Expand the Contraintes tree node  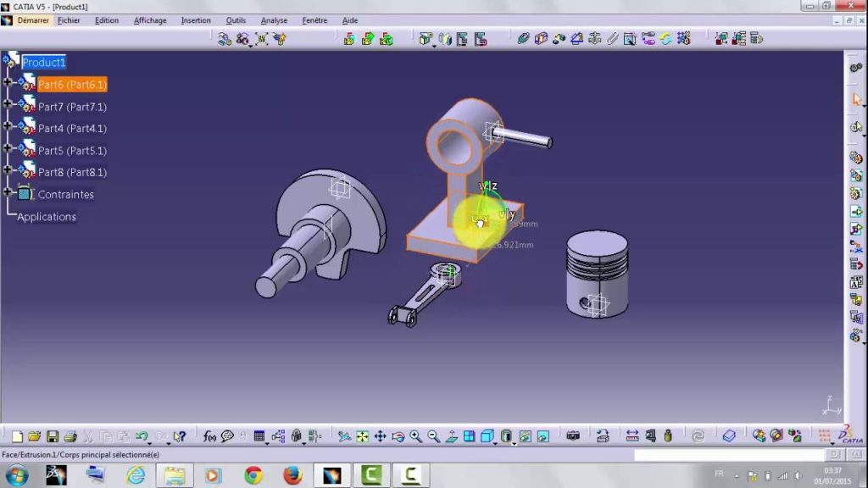(8, 192)
